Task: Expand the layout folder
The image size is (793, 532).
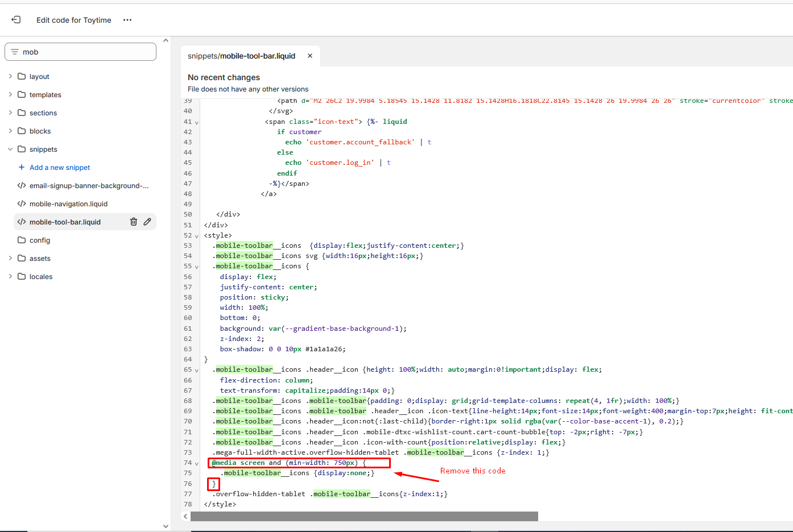Action: [10, 76]
